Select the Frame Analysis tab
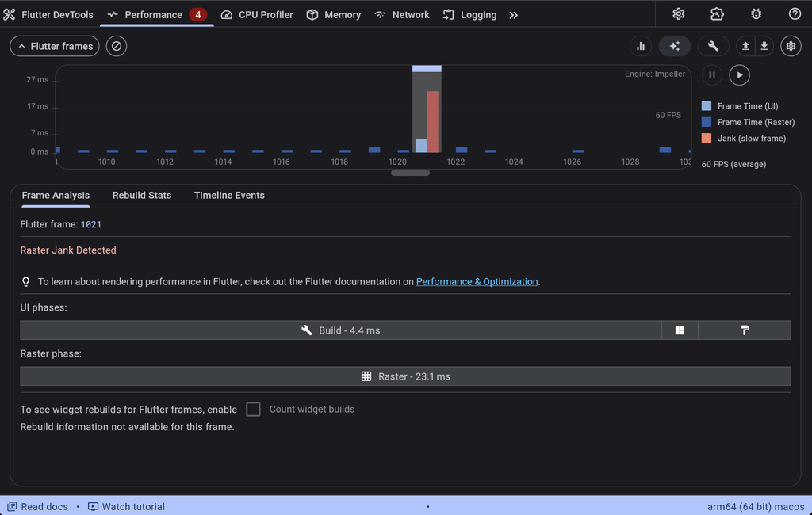The image size is (812, 515). click(56, 196)
